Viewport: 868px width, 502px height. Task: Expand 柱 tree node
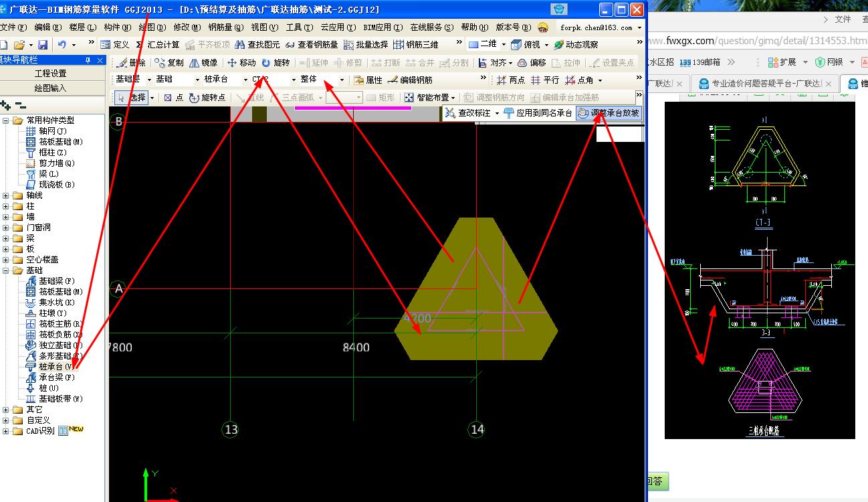6,206
